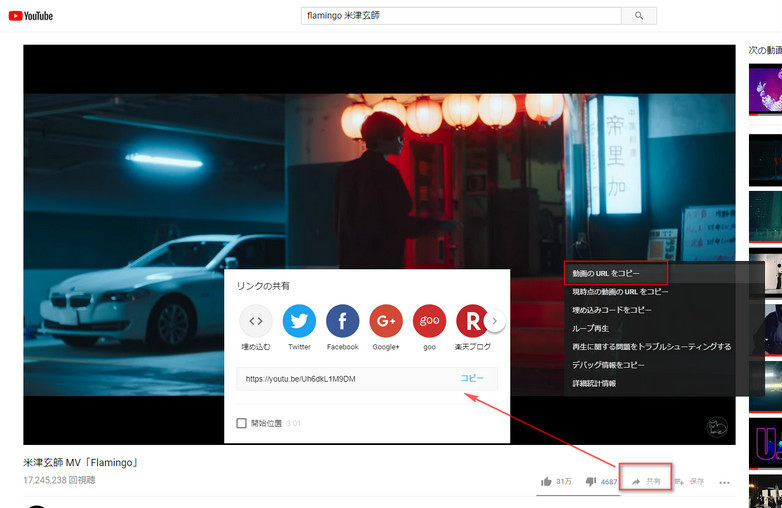
Task: Choose the 埋め込む embed icon
Action: coord(256,321)
